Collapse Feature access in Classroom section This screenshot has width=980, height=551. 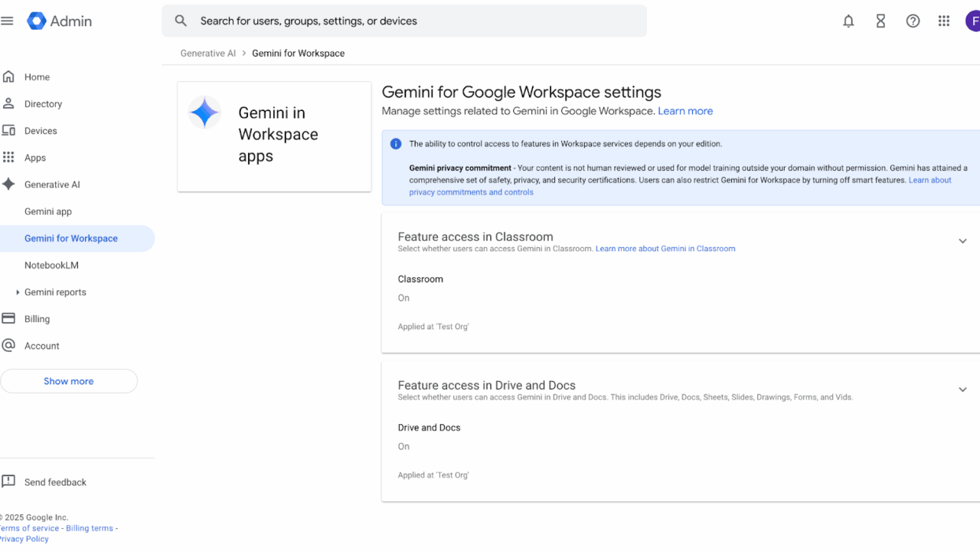(x=962, y=241)
